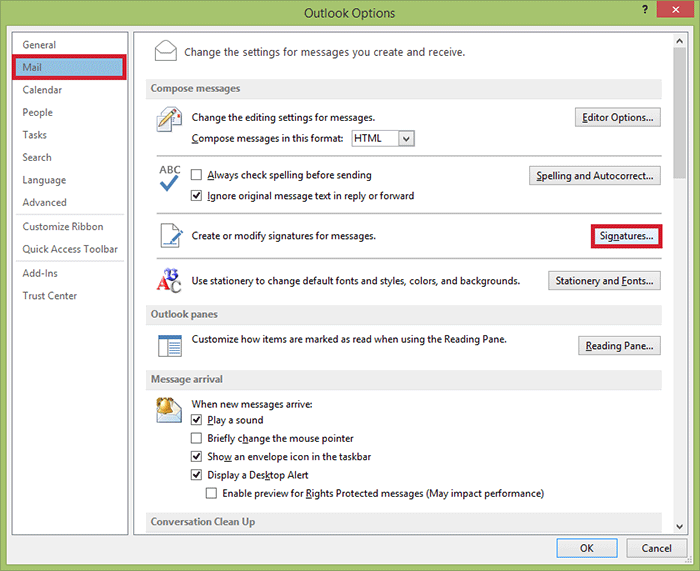Click 'Create or modify signatures for messages' text
This screenshot has width=700, height=571.
[283, 236]
